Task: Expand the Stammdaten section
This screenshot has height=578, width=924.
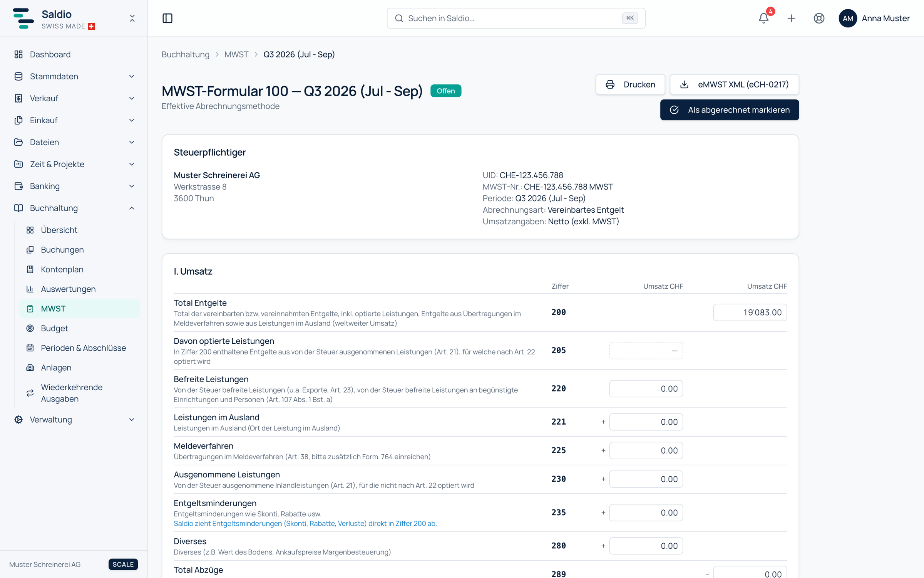Action: pos(74,76)
